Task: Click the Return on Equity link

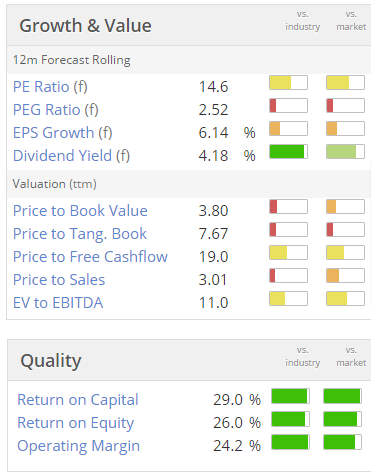Action: click(x=76, y=423)
